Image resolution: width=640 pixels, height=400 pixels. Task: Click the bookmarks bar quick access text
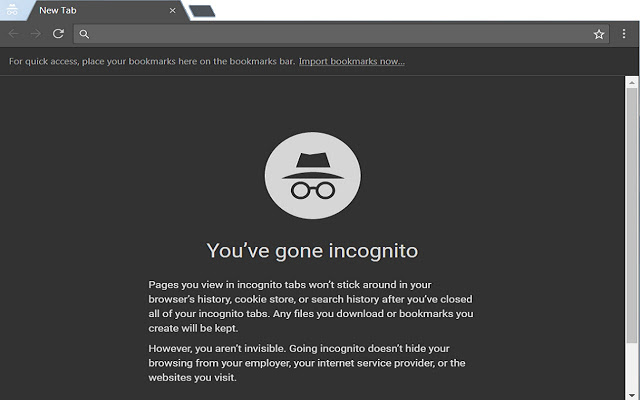click(x=151, y=61)
